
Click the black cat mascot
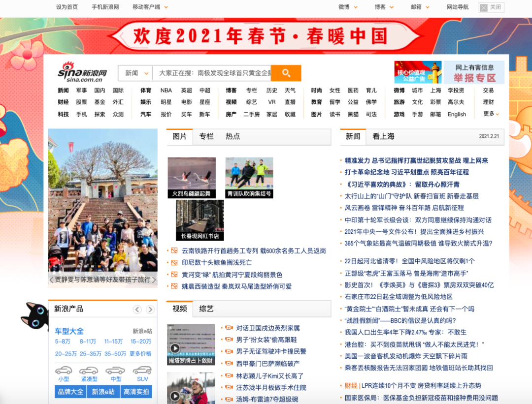click(x=34, y=316)
